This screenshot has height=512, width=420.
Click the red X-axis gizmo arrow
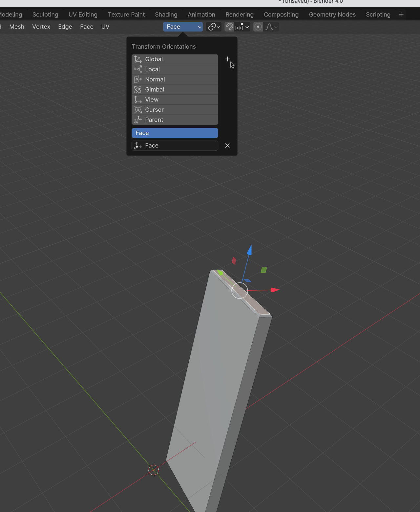(275, 290)
